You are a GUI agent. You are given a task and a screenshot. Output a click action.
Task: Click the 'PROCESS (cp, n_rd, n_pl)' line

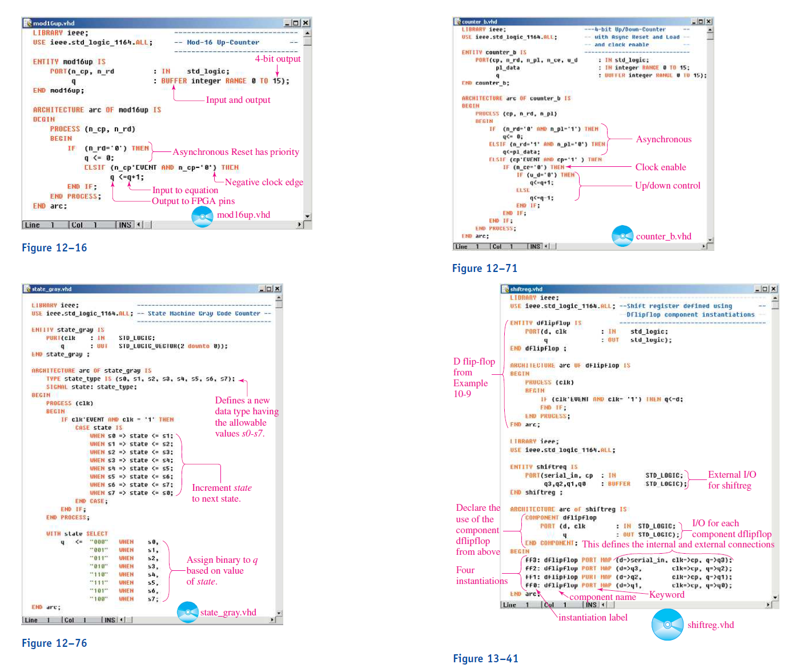tap(516, 114)
